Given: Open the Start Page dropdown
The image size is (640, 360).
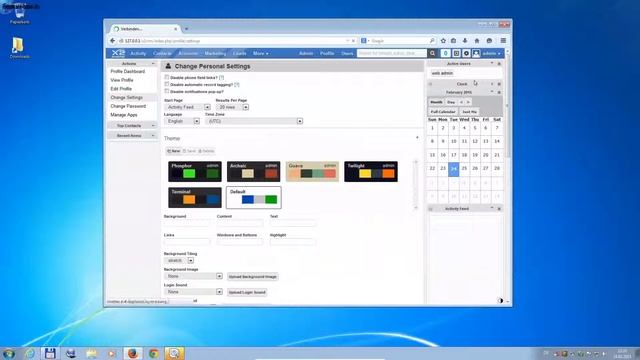Looking at the screenshot, I should [x=187, y=107].
